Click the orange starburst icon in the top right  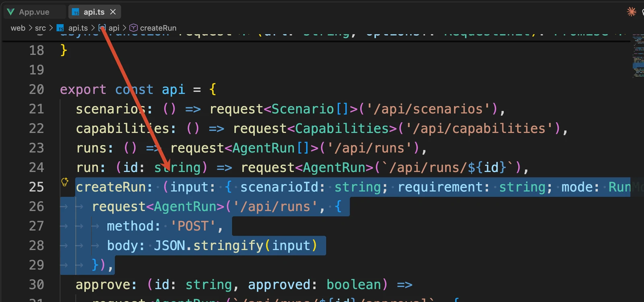point(632,12)
